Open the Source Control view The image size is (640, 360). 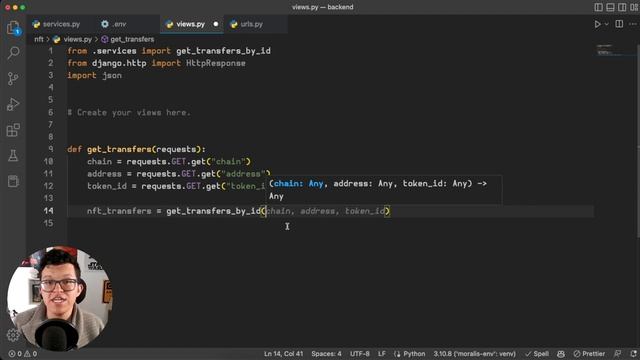[x=13, y=78]
